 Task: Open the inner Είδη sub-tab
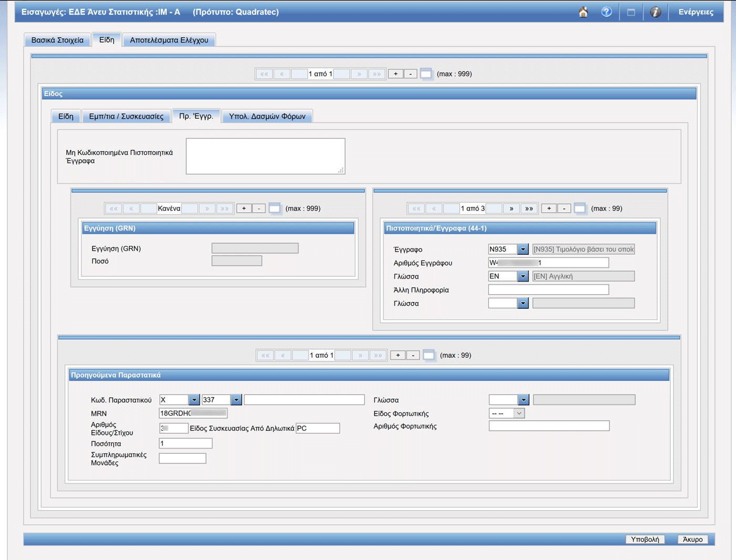[66, 116]
